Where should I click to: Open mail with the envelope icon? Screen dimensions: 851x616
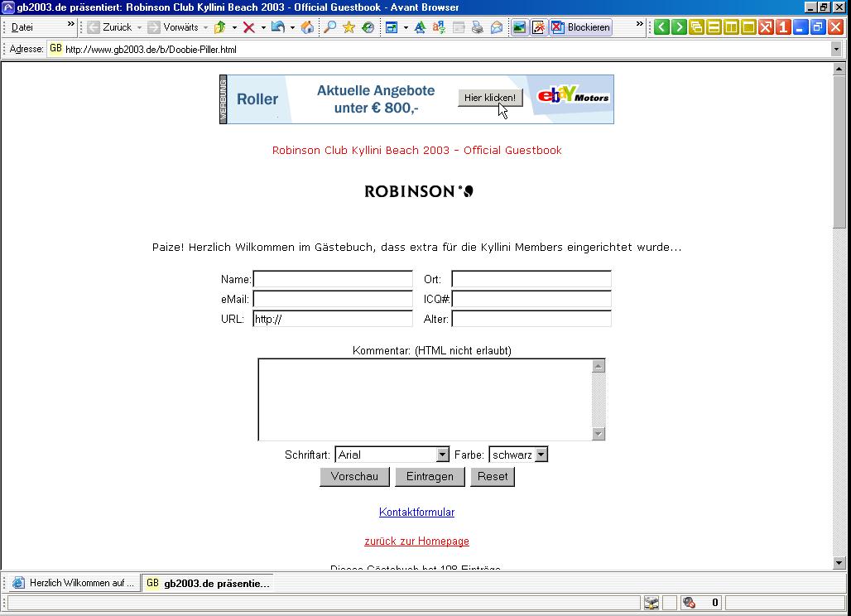pyautogui.click(x=497, y=27)
